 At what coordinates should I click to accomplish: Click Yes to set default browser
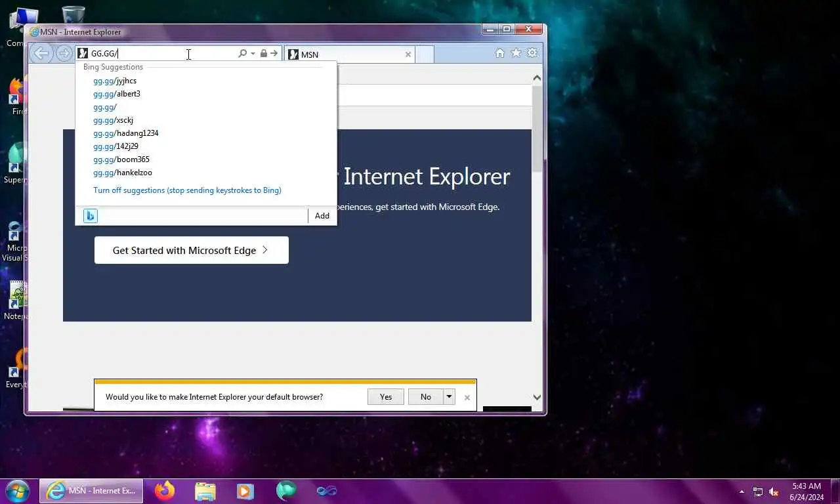[386, 396]
